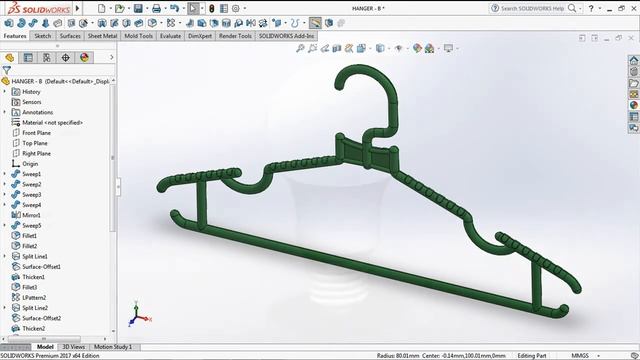The height and width of the screenshot is (360, 640).
Task: Open the Motion Study 1 tab
Action: 113,347
